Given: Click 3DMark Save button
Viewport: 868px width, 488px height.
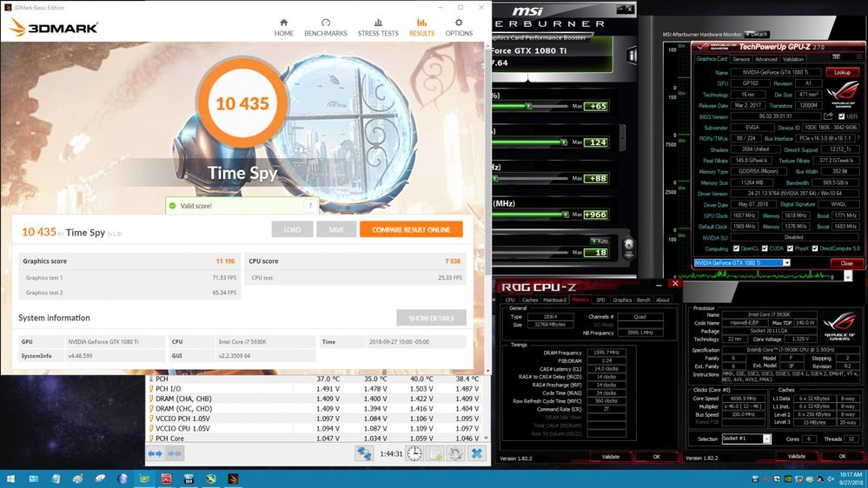Looking at the screenshot, I should 336,229.
